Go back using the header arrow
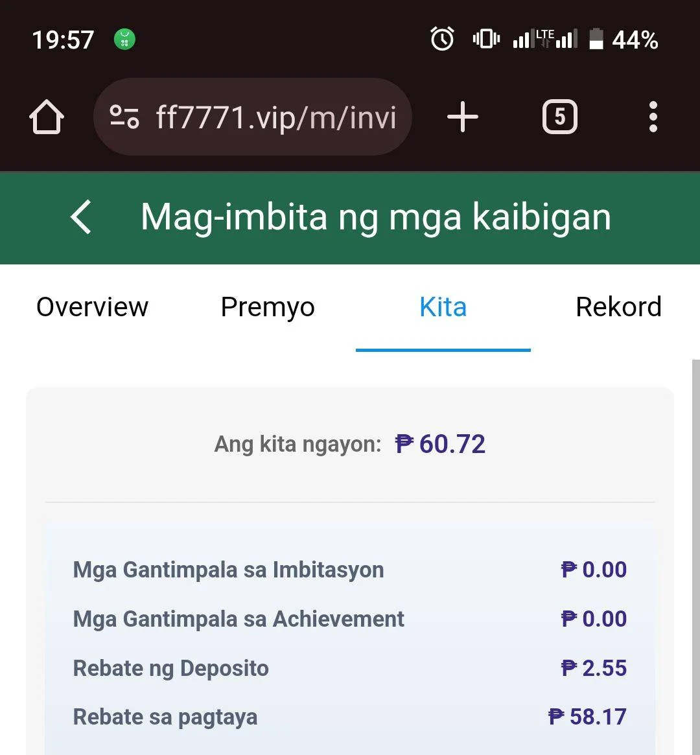Viewport: 700px width, 755px height. coord(81,217)
